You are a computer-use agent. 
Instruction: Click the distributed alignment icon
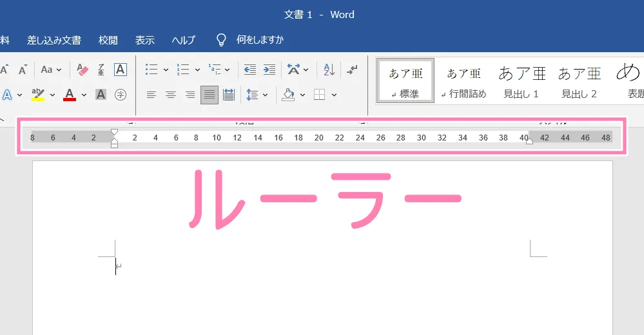coord(229,95)
